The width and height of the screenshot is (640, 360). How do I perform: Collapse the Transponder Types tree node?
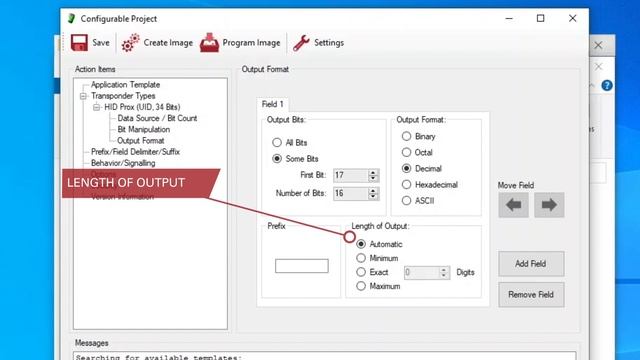[x=83, y=96]
